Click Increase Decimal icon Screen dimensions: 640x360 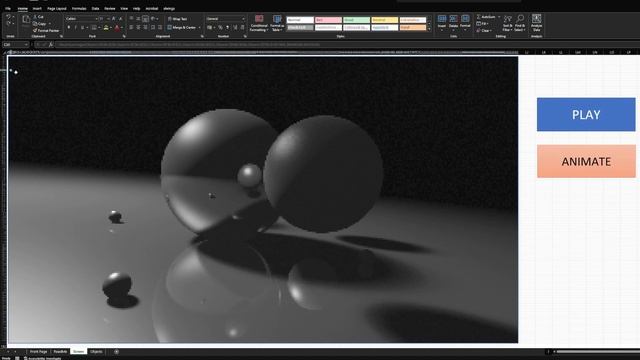click(x=235, y=27)
